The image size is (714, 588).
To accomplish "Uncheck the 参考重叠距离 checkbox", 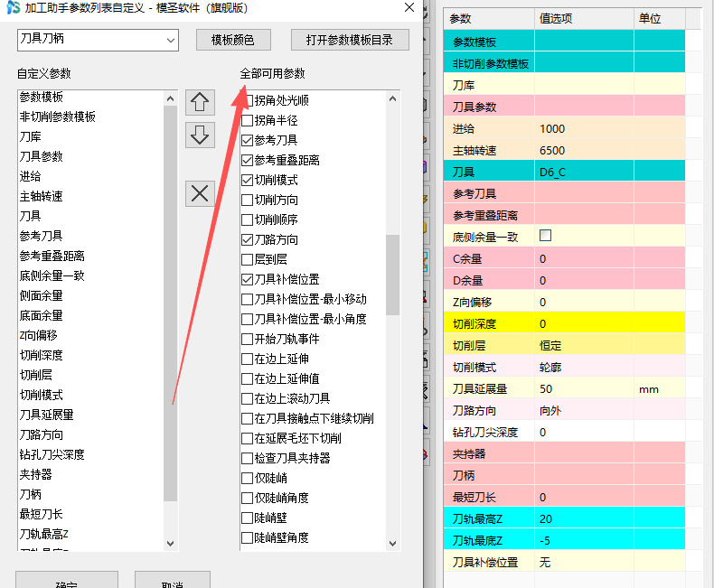I will click(x=248, y=160).
